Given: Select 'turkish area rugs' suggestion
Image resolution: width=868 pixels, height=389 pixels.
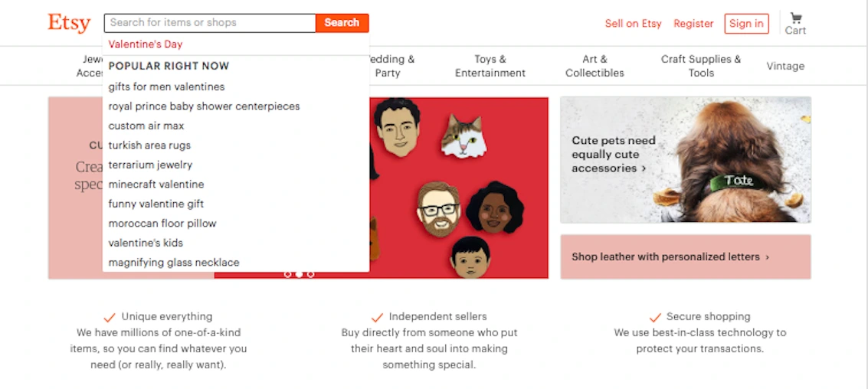Looking at the screenshot, I should point(149,145).
